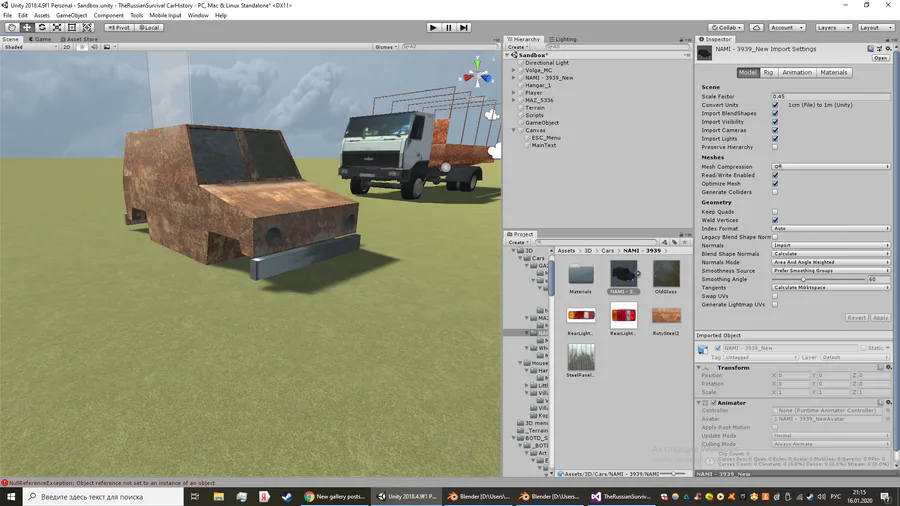Toggle Import BlendShapes checkbox

click(x=775, y=114)
